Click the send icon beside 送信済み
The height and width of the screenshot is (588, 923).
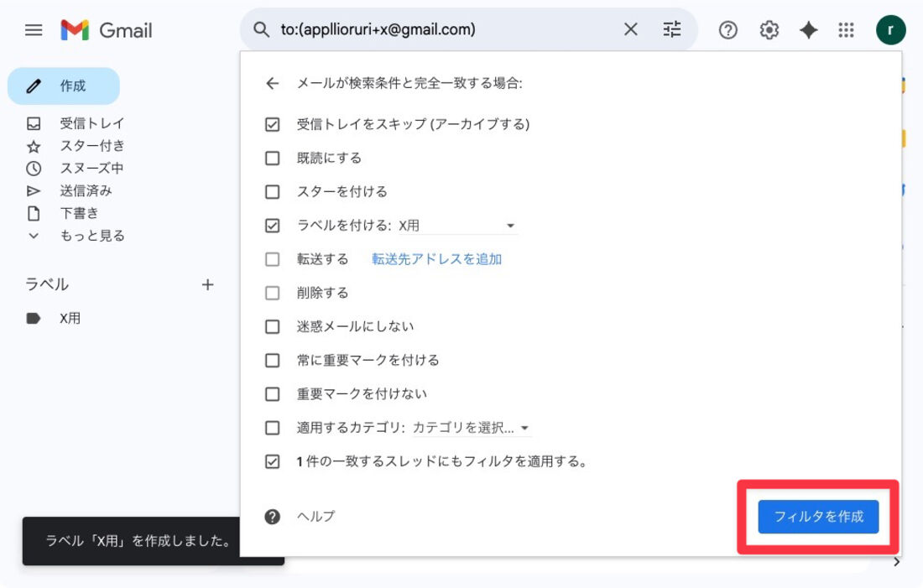pos(34,190)
